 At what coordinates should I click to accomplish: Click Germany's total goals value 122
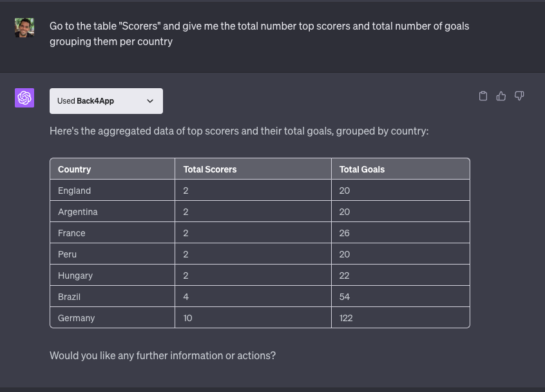(x=346, y=318)
